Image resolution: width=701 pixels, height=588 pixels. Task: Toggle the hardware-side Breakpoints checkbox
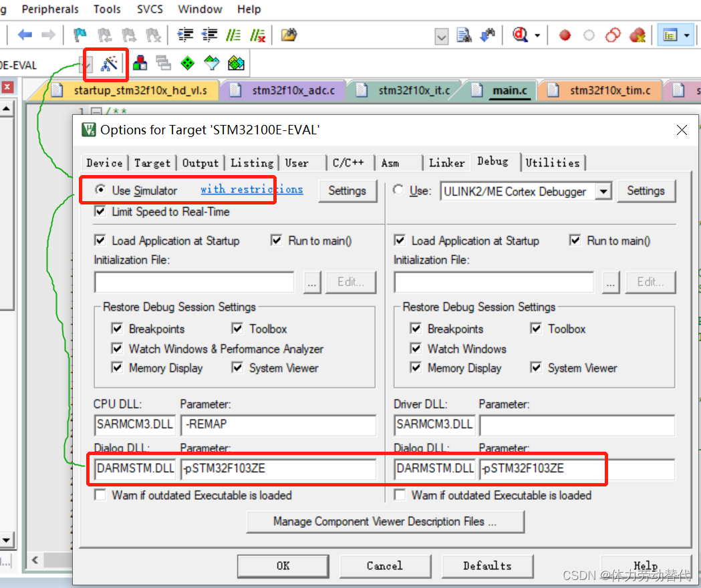pos(416,329)
